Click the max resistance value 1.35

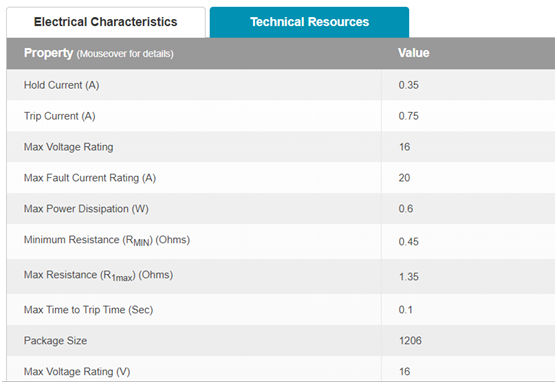(x=409, y=277)
